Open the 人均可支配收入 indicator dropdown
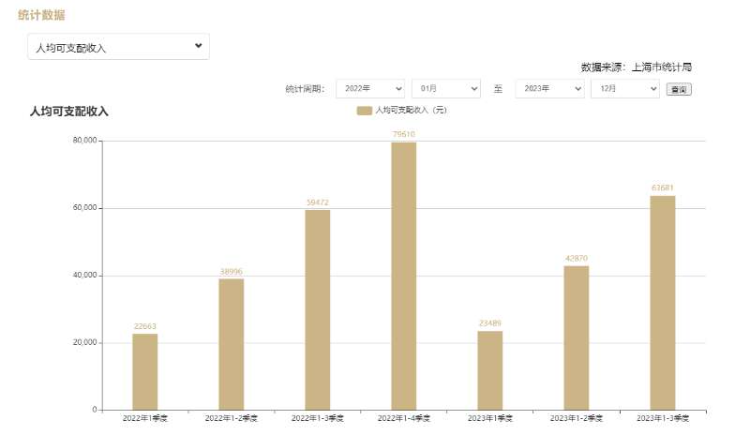 coord(118,47)
